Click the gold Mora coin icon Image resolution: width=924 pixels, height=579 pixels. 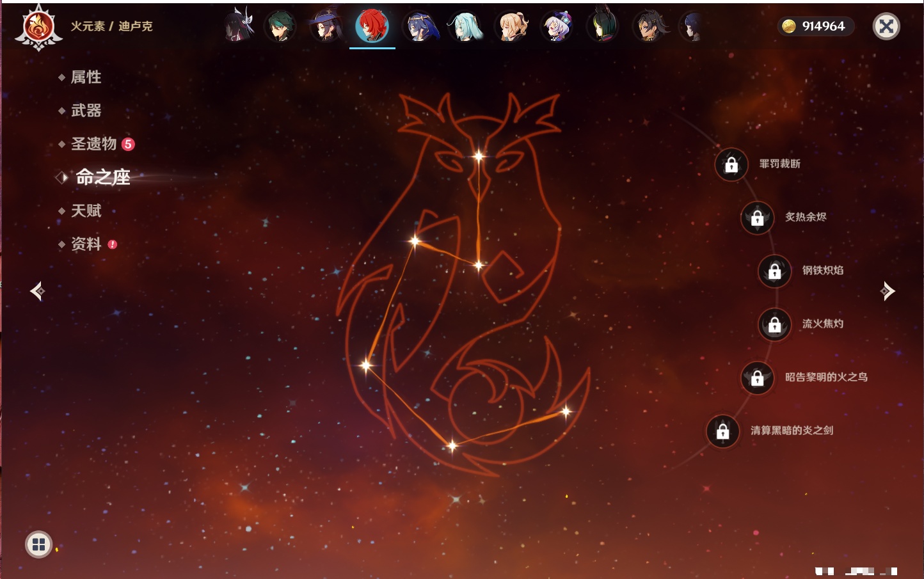point(789,26)
